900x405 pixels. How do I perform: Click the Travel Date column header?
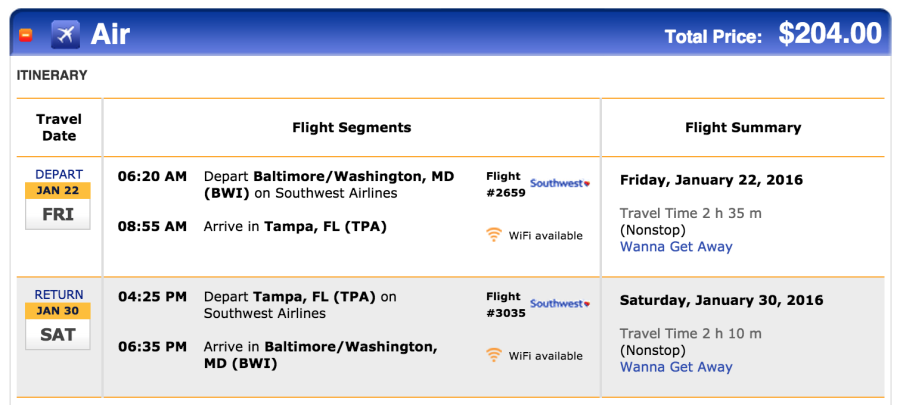coord(59,127)
